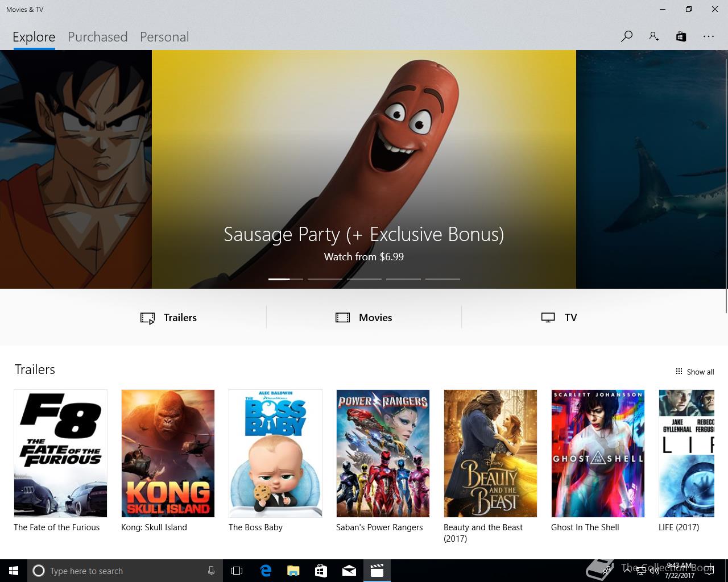The image size is (728, 582).
Task: Open Task View from the taskbar
Action: point(237,571)
